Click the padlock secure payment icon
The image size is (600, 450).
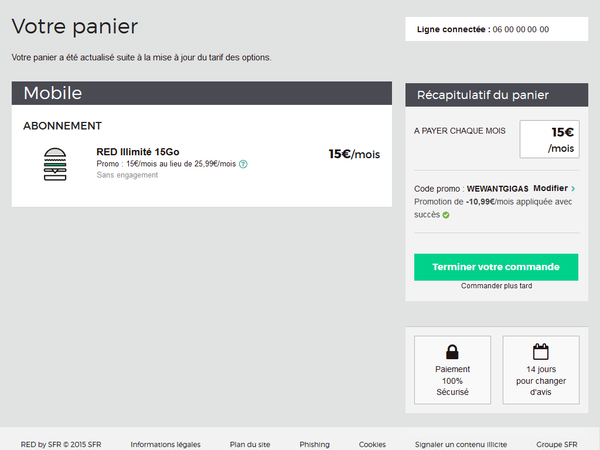point(452,352)
